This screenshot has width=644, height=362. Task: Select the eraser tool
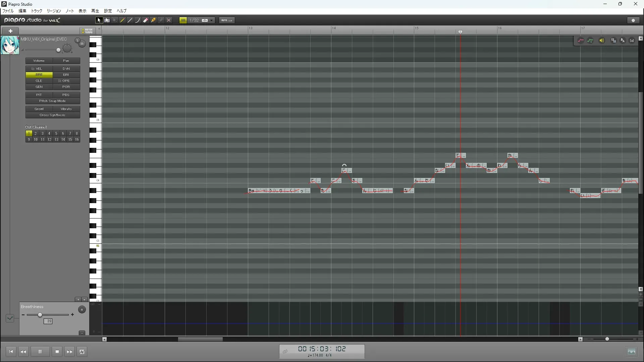[146, 20]
